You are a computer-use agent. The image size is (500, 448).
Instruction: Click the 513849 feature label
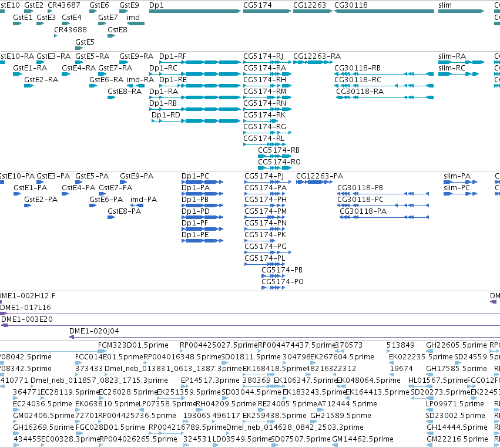pos(400,345)
